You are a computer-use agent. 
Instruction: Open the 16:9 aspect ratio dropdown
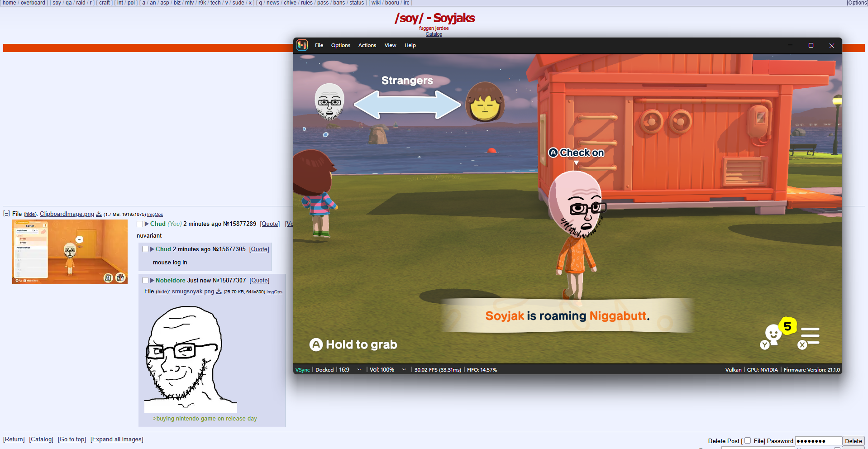pos(359,370)
